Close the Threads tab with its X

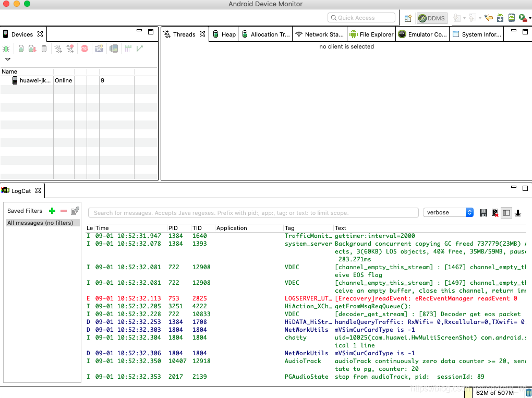click(x=202, y=34)
